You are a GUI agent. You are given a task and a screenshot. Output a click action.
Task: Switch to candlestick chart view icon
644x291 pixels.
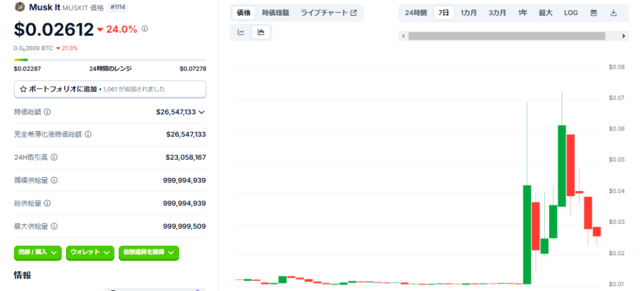point(261,33)
